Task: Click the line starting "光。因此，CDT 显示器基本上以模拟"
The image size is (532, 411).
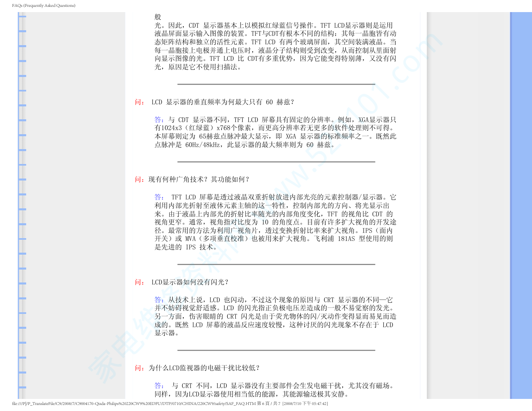Action: tap(274, 26)
